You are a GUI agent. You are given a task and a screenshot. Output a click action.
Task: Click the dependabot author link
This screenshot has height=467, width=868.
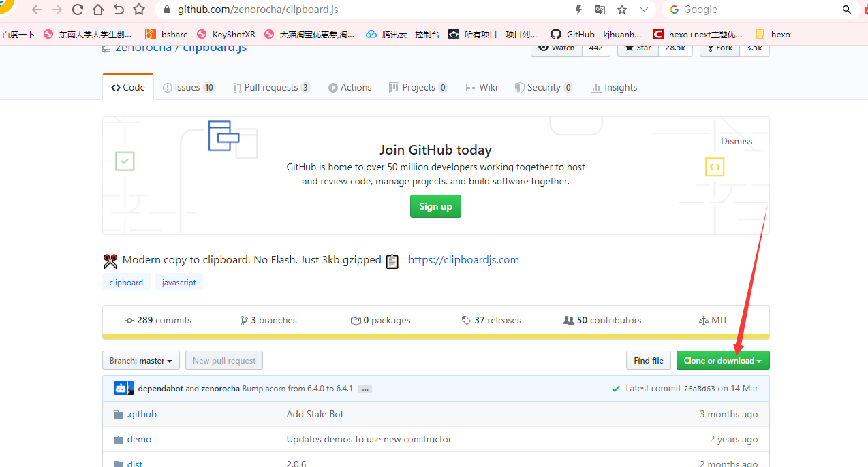[x=160, y=389]
